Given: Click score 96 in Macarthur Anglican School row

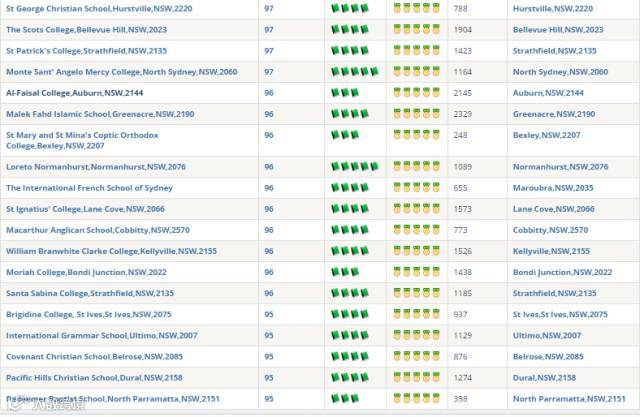Looking at the screenshot, I should [269, 230].
